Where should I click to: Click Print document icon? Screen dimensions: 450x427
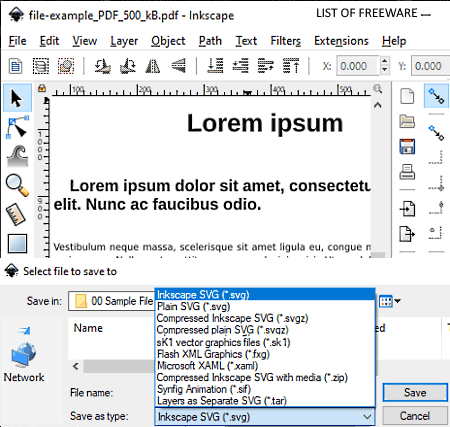click(407, 172)
